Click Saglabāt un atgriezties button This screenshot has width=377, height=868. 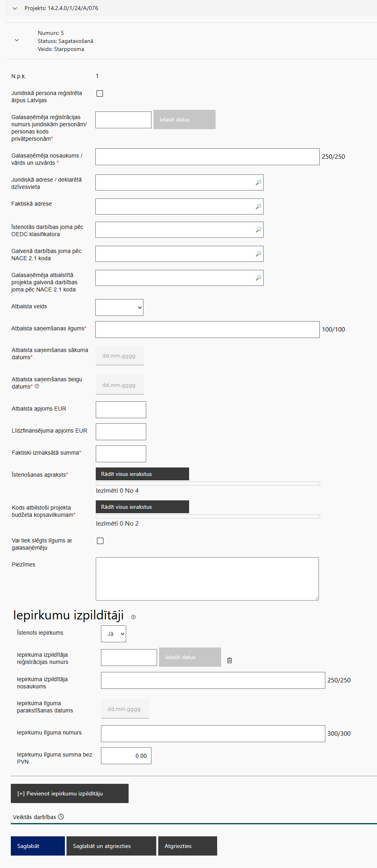[x=111, y=846]
